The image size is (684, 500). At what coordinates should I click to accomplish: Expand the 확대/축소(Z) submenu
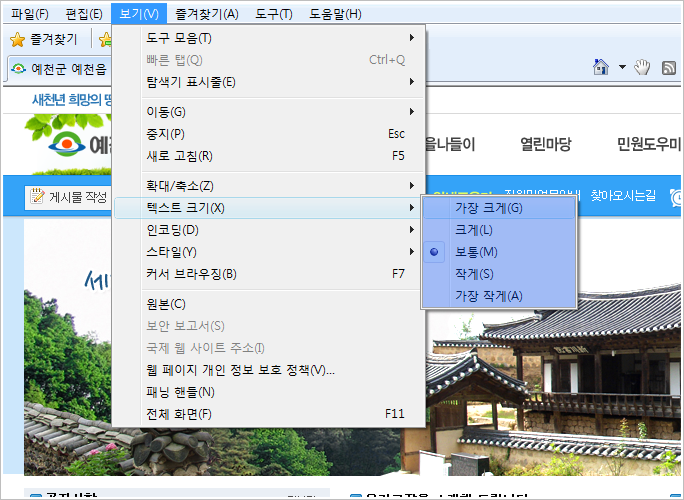[x=269, y=186]
